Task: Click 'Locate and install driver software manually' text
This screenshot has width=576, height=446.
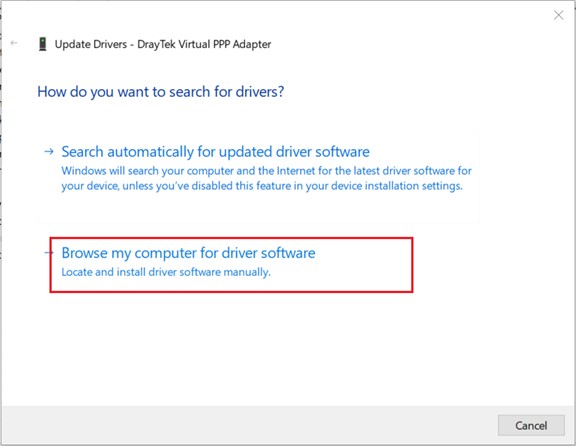Action: pos(166,272)
